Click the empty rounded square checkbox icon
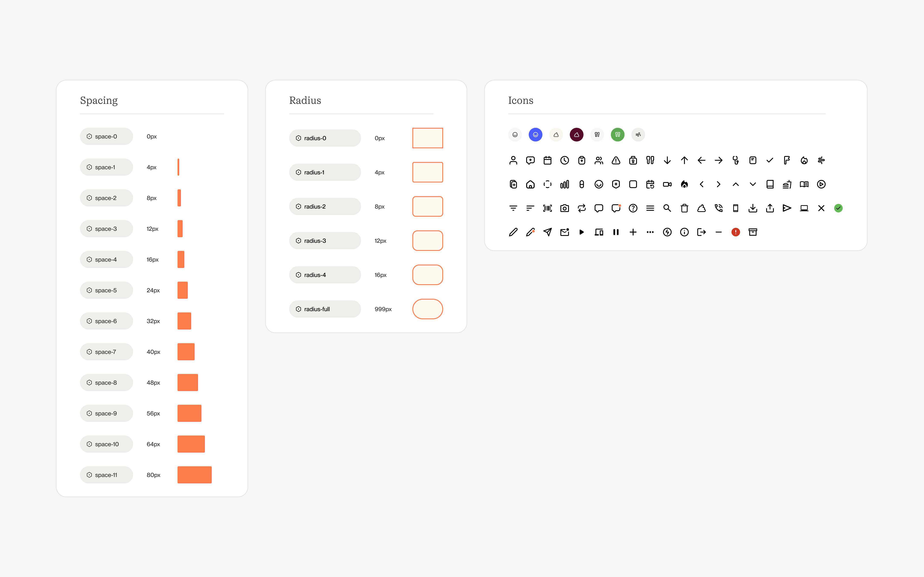Image resolution: width=924 pixels, height=577 pixels. point(633,184)
